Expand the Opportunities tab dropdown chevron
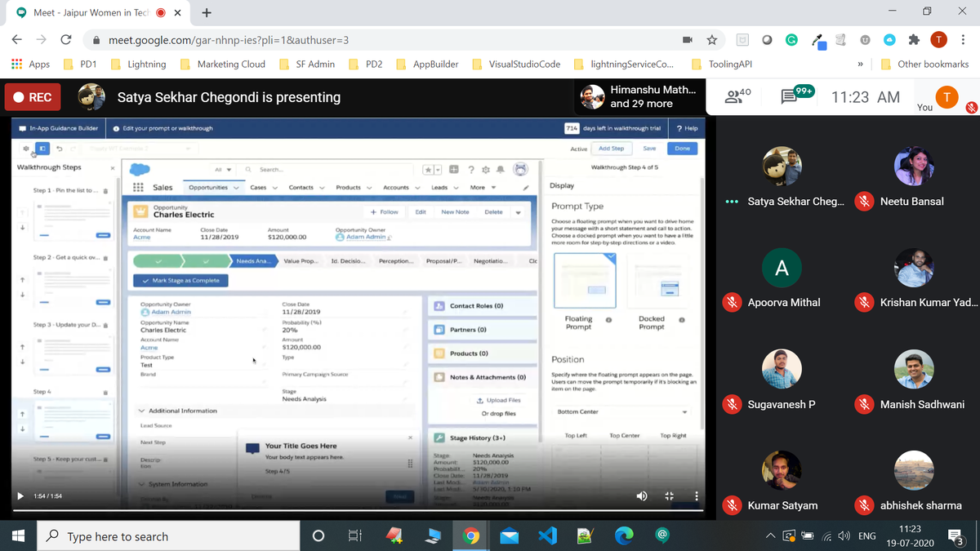This screenshot has height=551, width=980. pos(237,188)
